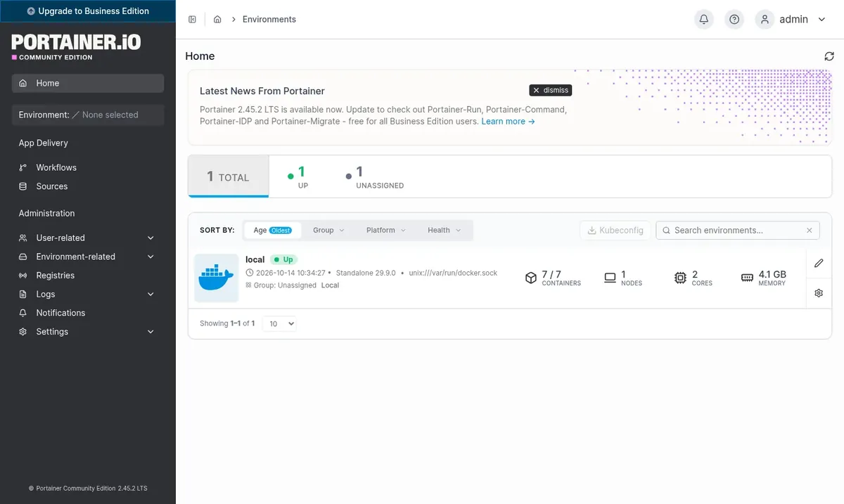Click the Kubeconfig download button
The width and height of the screenshot is (844, 504).
coord(615,230)
